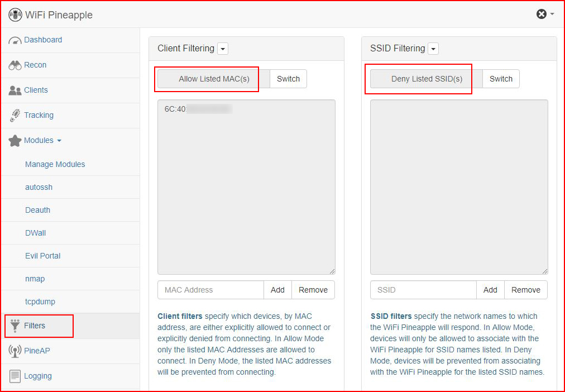This screenshot has height=392, width=565.
Task: Open Manage Modules
Action: 55,164
